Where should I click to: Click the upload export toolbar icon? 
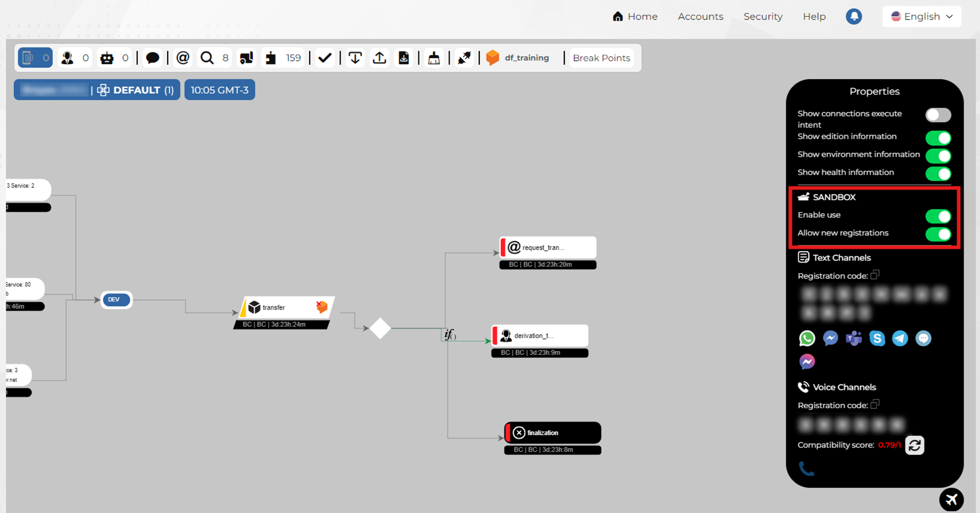pyautogui.click(x=379, y=58)
